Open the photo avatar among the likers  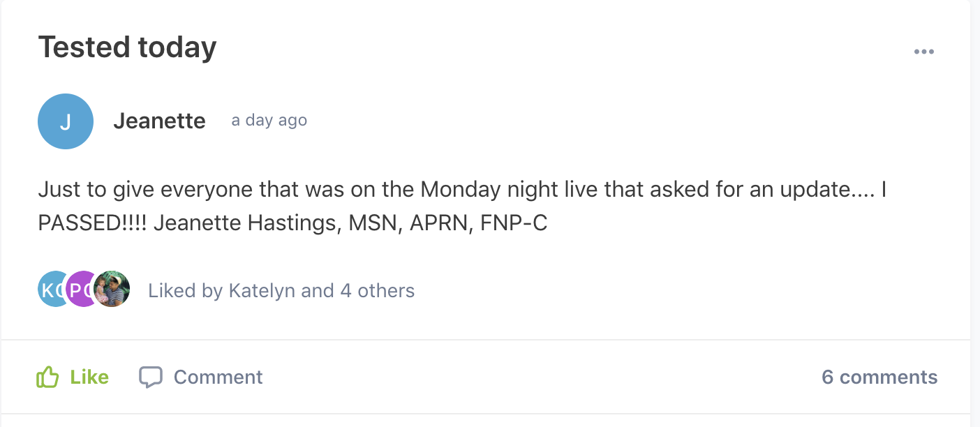tap(112, 290)
